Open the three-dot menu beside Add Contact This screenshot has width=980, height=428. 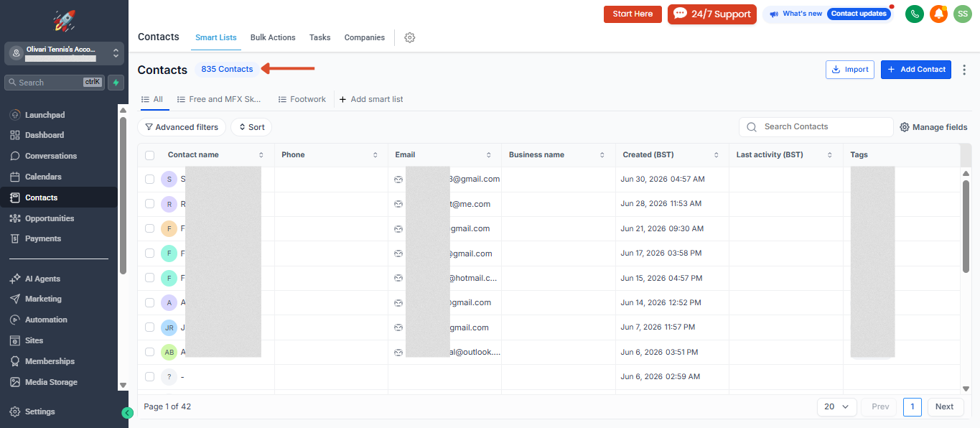point(964,70)
